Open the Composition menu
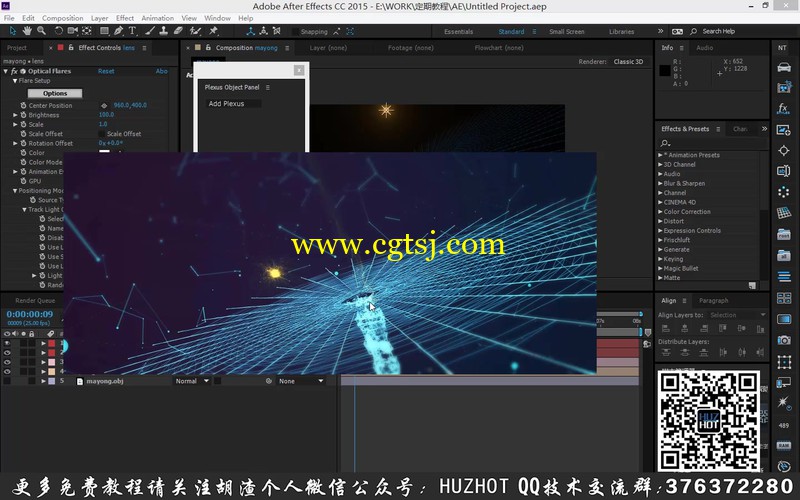This screenshot has width=800, height=500. 62,18
